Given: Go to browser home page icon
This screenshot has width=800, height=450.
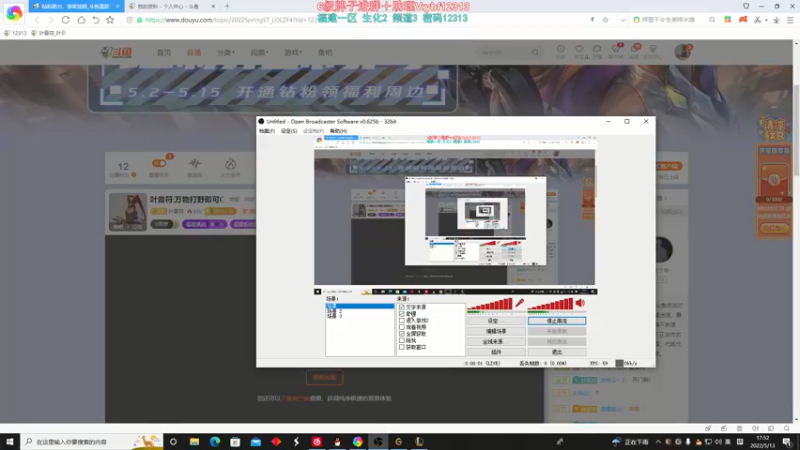Looking at the screenshot, I should pos(81,20).
